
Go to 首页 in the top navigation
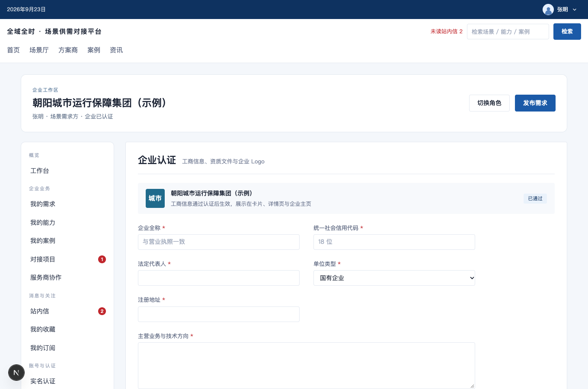pyautogui.click(x=13, y=50)
